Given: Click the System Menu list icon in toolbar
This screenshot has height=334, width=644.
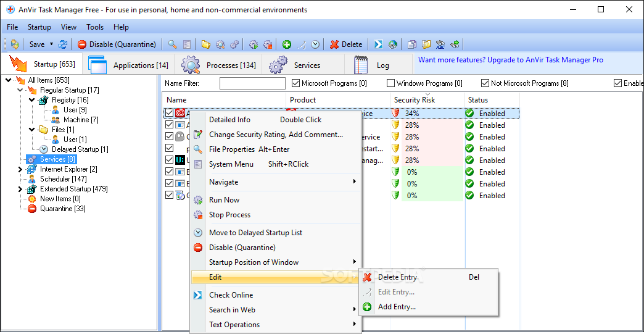Looking at the screenshot, I should coord(187,44).
